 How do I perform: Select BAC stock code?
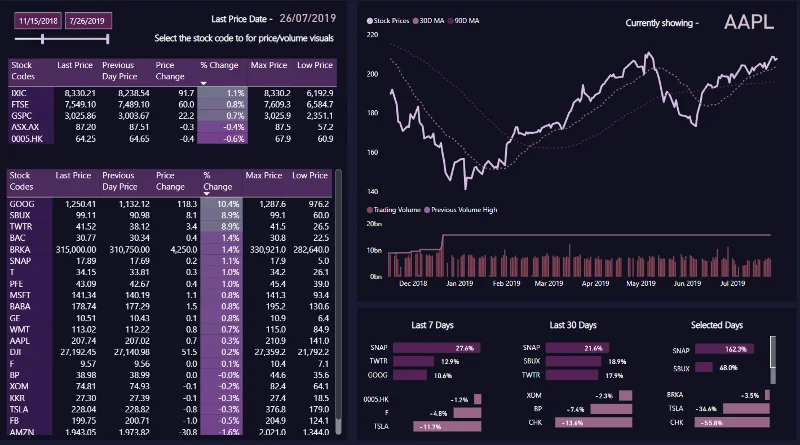[17, 238]
